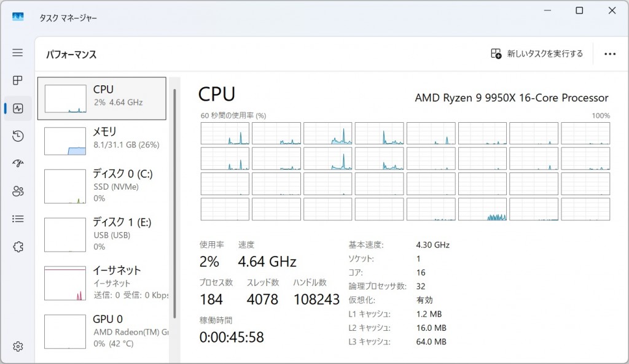Screen dimensions: 629x364
Task: Run new task button
Action: click(x=537, y=54)
